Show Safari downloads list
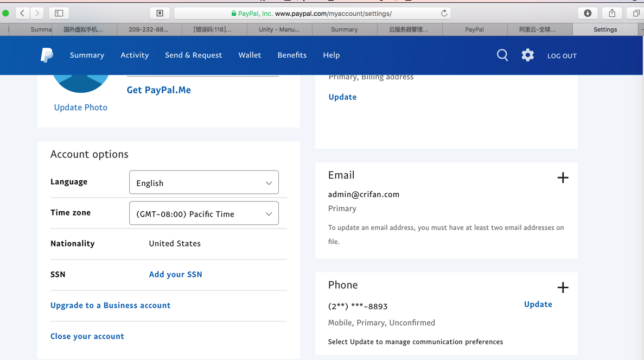 click(x=588, y=13)
